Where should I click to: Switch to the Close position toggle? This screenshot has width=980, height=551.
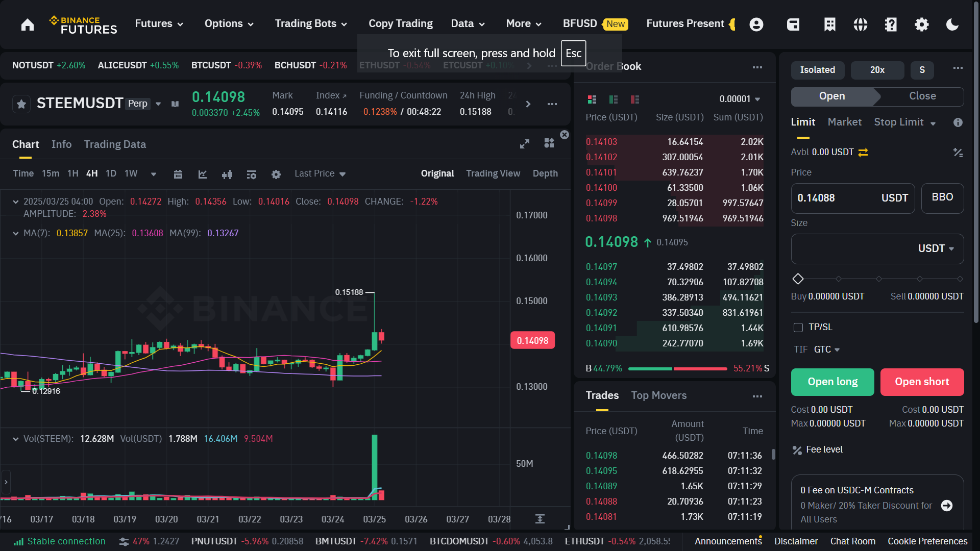tap(922, 96)
